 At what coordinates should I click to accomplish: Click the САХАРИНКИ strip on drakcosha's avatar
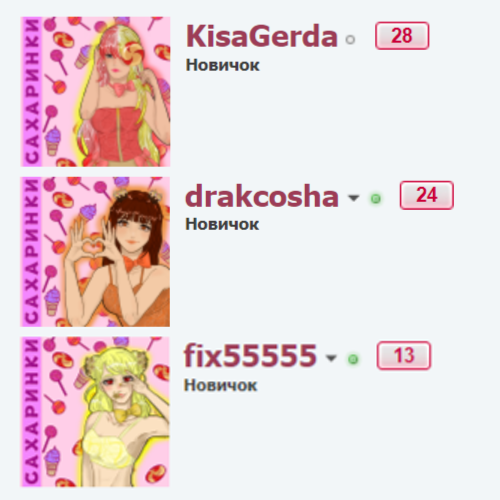(32, 252)
